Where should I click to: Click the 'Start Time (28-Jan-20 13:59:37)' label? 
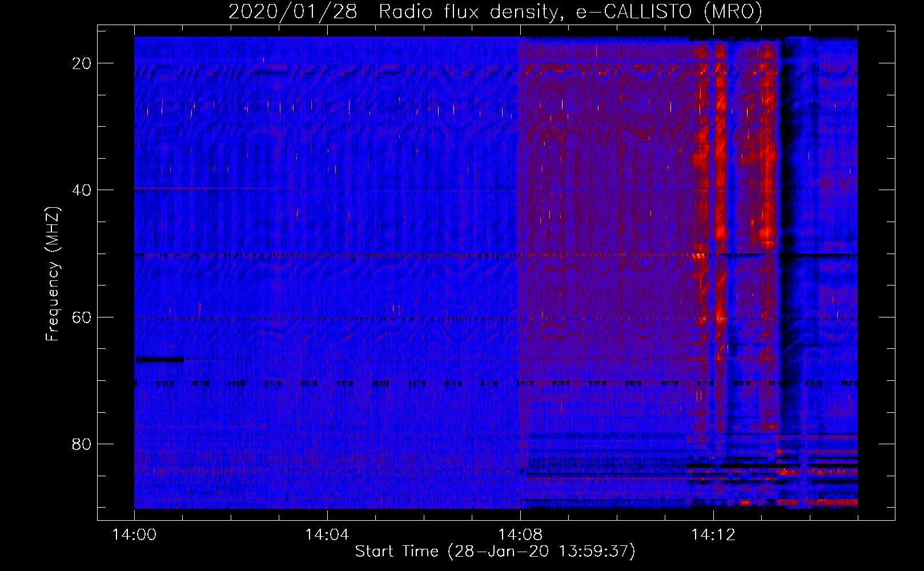495,552
